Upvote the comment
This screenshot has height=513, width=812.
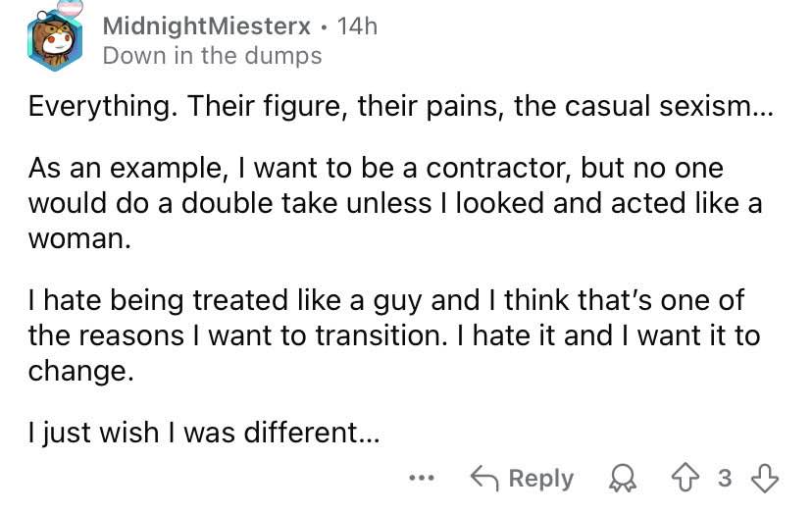[685, 478]
